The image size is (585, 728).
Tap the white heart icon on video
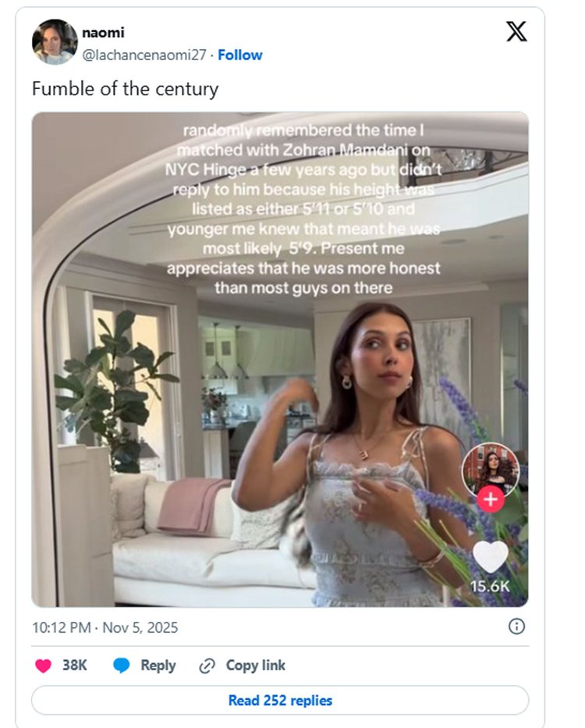[491, 556]
